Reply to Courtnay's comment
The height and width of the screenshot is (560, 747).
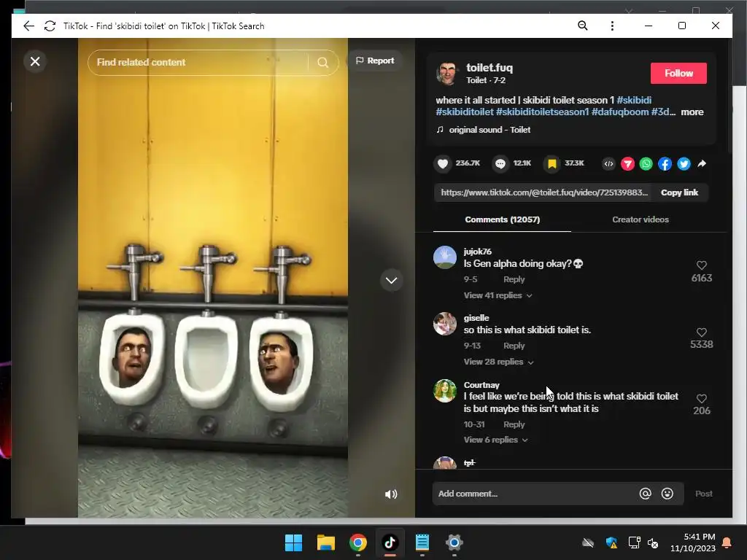tap(514, 424)
